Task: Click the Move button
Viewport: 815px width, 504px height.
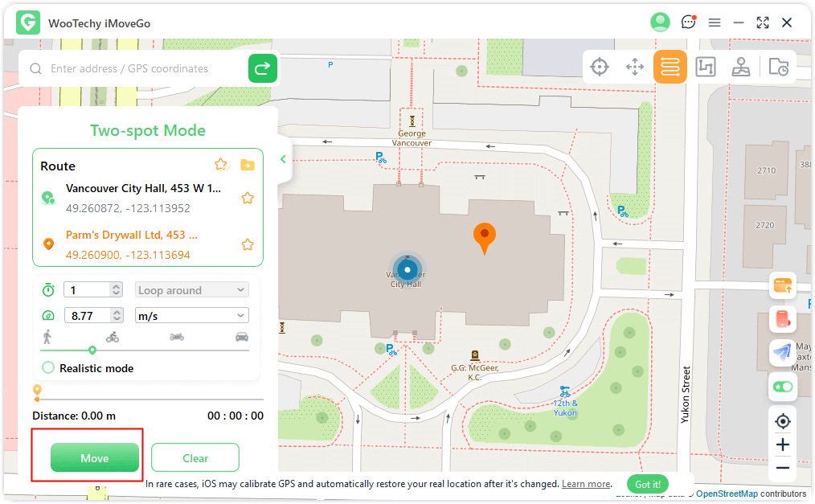Action: (94, 458)
